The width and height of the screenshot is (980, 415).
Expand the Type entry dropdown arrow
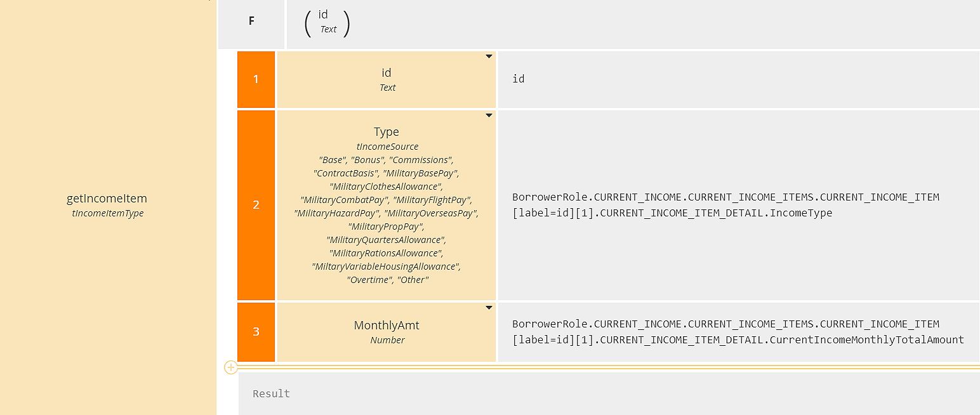[489, 115]
